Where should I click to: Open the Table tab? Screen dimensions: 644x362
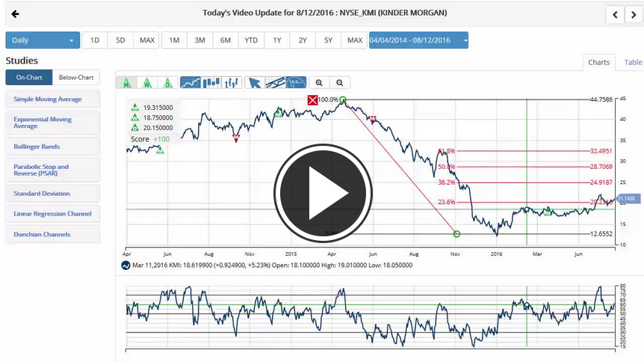(x=633, y=63)
